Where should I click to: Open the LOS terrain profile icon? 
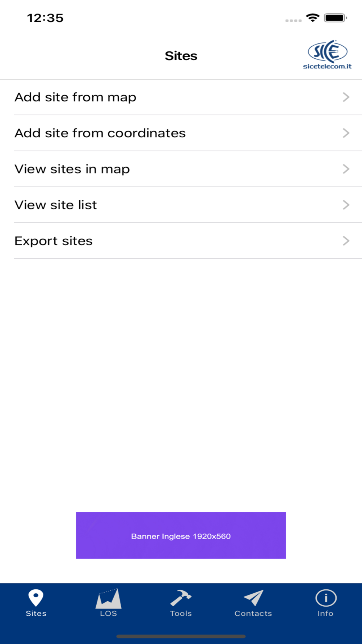pyautogui.click(x=108, y=598)
